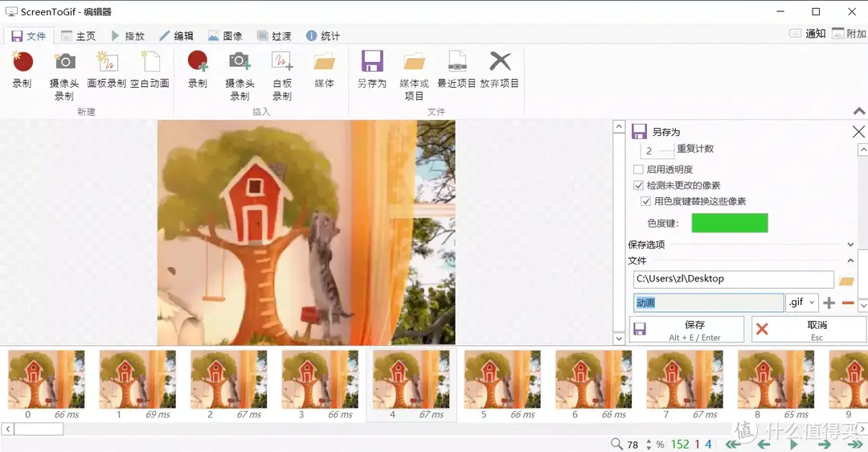Click the C:\Users\zl\Desktop path field
The height and width of the screenshot is (452, 868).
[x=734, y=279]
